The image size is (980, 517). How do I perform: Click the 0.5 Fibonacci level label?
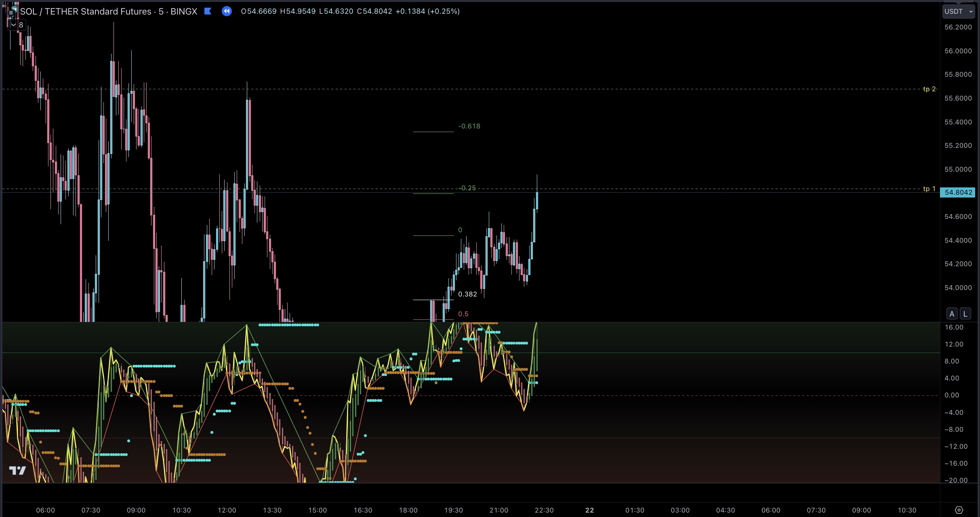[x=463, y=314]
